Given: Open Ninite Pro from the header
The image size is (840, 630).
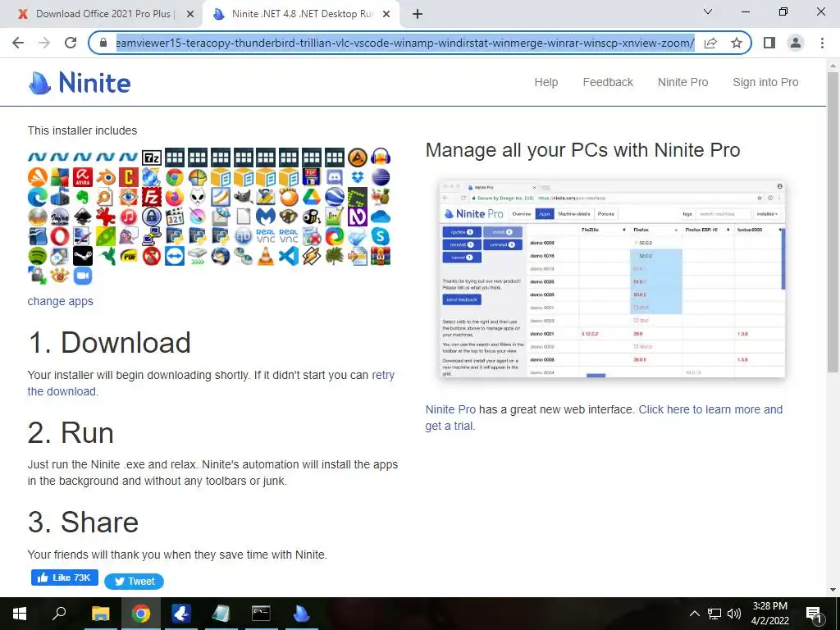Looking at the screenshot, I should click(x=683, y=83).
